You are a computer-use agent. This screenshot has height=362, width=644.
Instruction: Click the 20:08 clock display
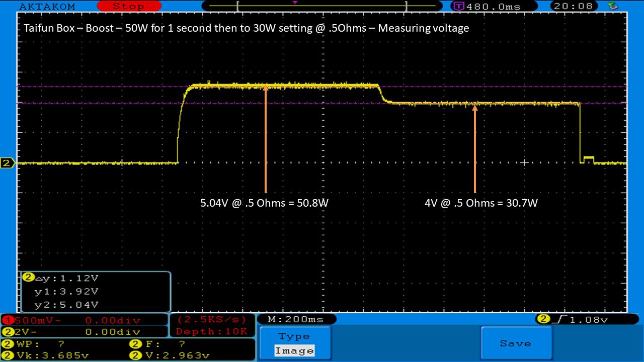tap(574, 7)
